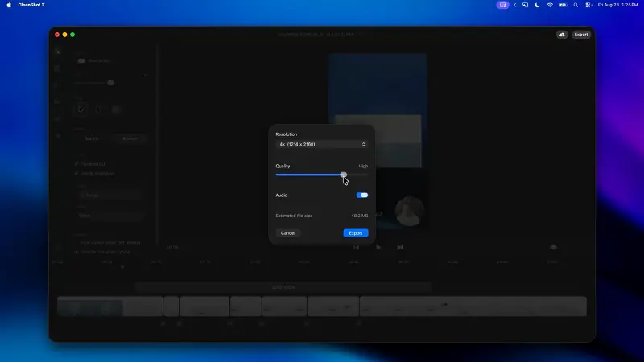Click the Wi-Fi status icon
Image resolution: width=644 pixels, height=362 pixels.
[x=550, y=5]
